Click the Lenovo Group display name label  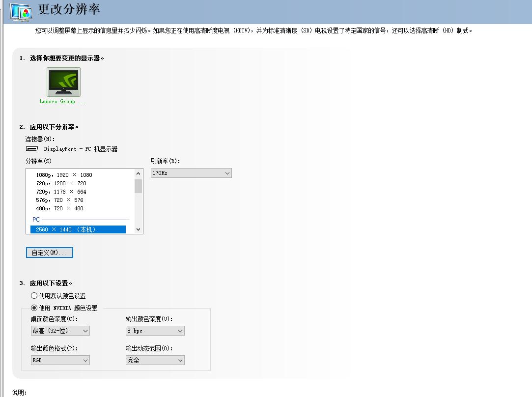63,102
